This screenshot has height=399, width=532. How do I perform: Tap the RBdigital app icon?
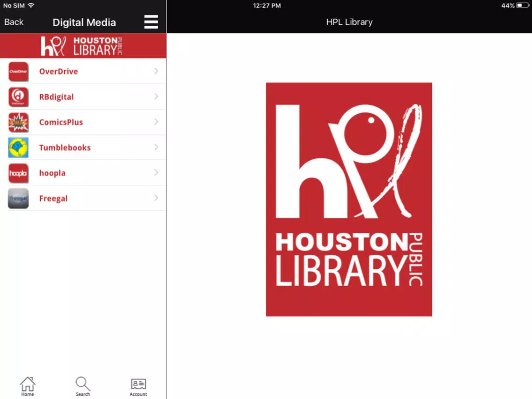click(x=18, y=97)
